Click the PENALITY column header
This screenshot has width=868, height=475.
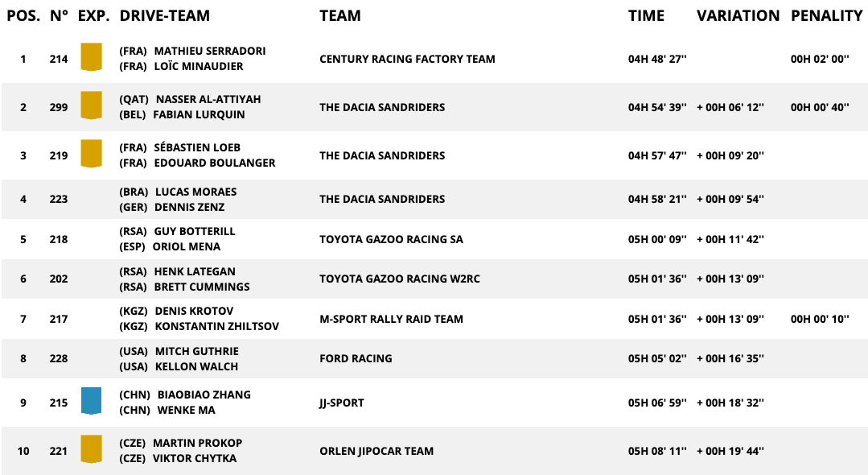(x=826, y=15)
